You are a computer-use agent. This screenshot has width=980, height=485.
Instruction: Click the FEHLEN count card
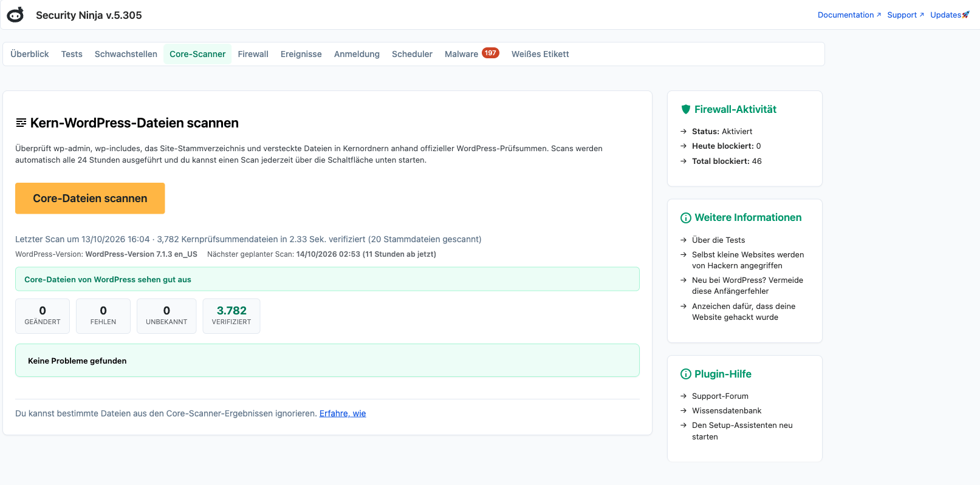tap(103, 316)
